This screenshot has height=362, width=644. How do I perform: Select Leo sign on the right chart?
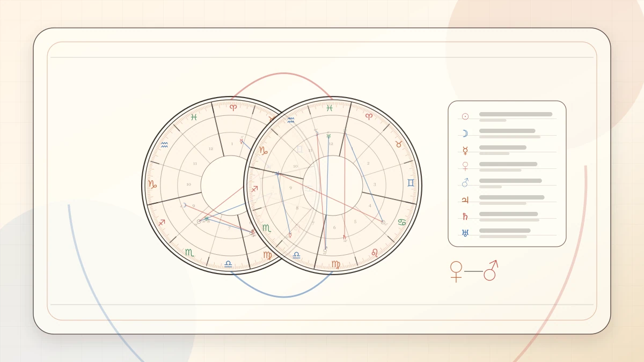pos(374,252)
